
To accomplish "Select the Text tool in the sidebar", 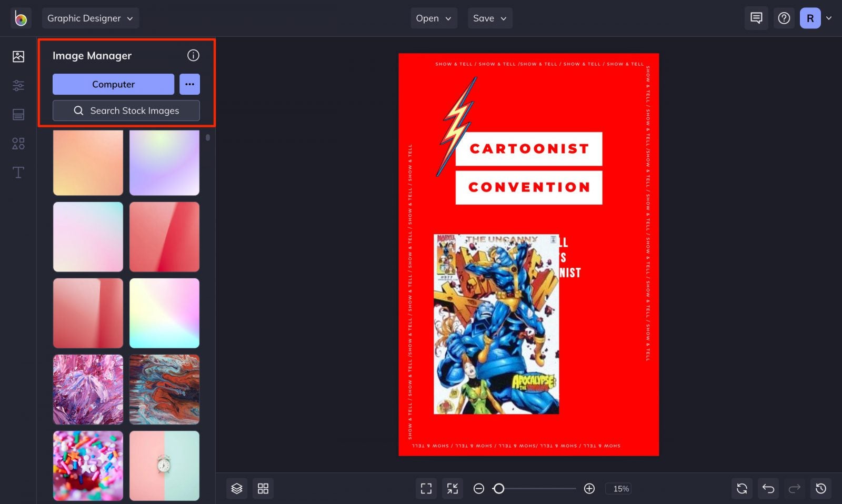I will point(18,172).
